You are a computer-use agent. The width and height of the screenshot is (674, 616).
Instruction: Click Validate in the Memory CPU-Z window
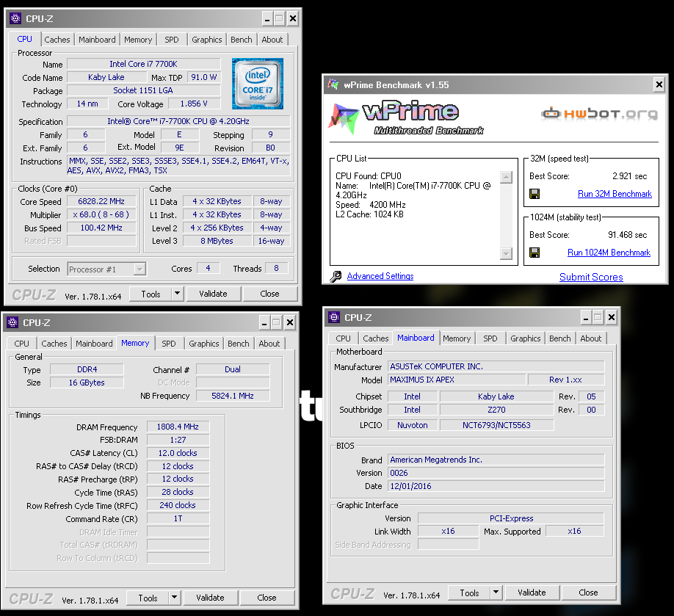[210, 598]
